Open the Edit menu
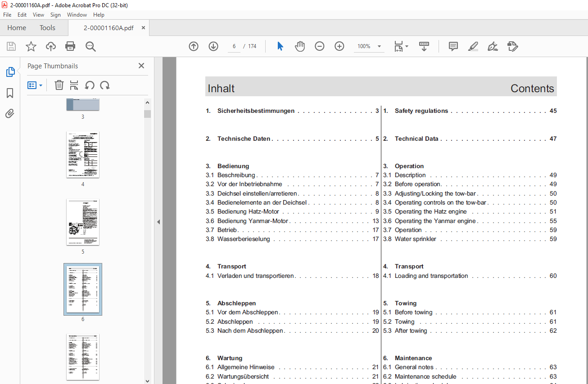Image resolution: width=588 pixels, height=384 pixels. [x=22, y=15]
